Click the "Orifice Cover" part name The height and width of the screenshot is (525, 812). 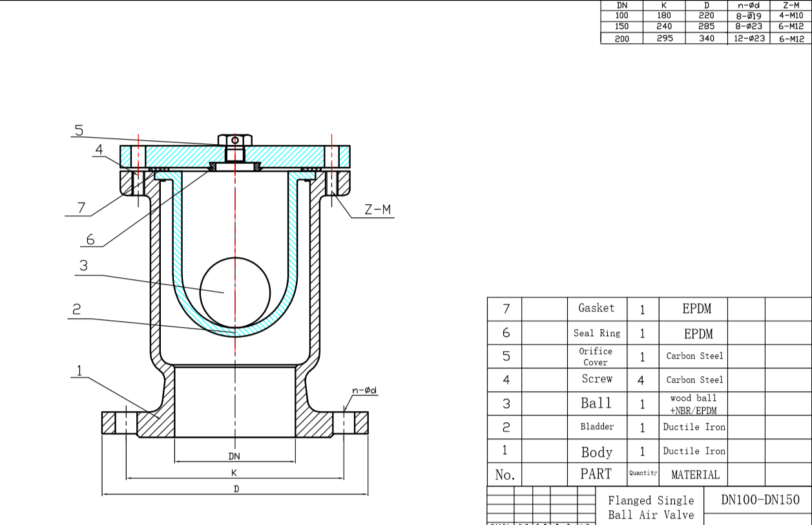coord(596,356)
